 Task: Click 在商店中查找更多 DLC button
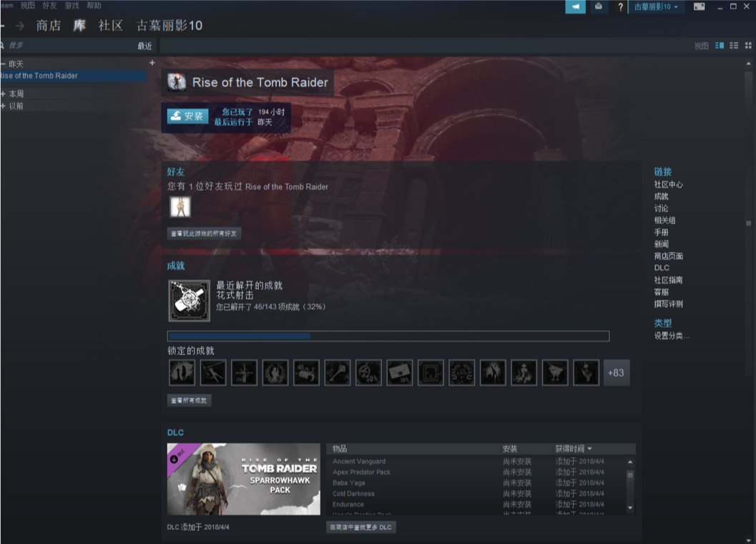pyautogui.click(x=361, y=527)
